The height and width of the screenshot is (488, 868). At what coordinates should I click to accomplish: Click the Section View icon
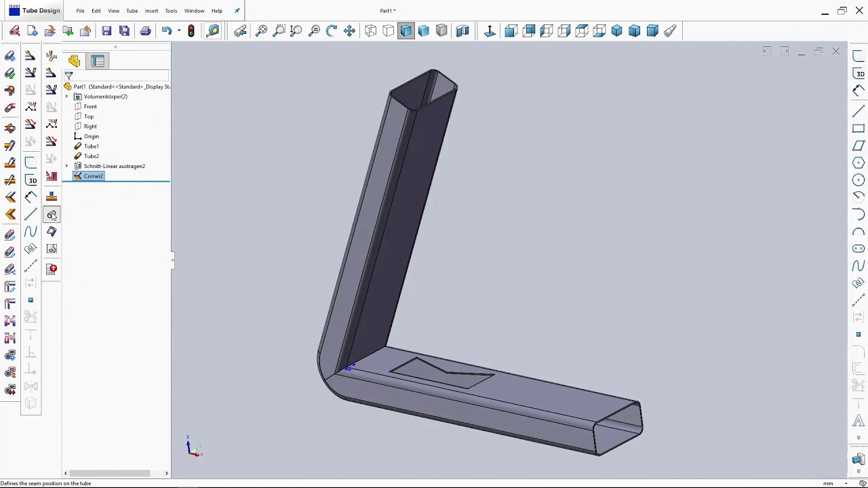(462, 30)
